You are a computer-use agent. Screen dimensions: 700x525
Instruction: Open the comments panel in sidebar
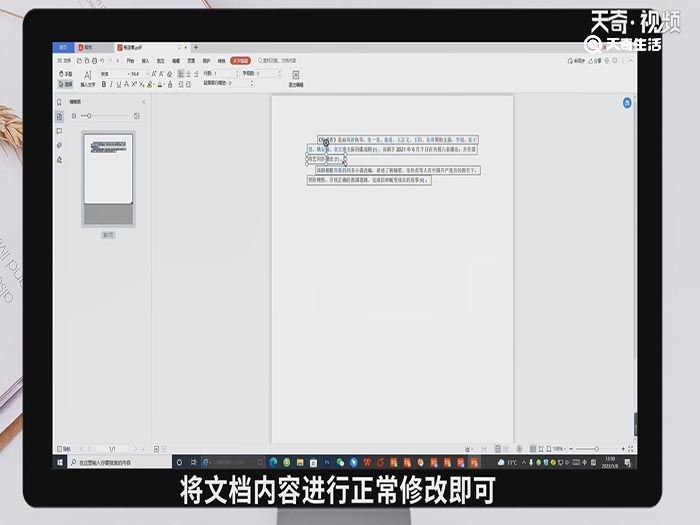coord(59,131)
